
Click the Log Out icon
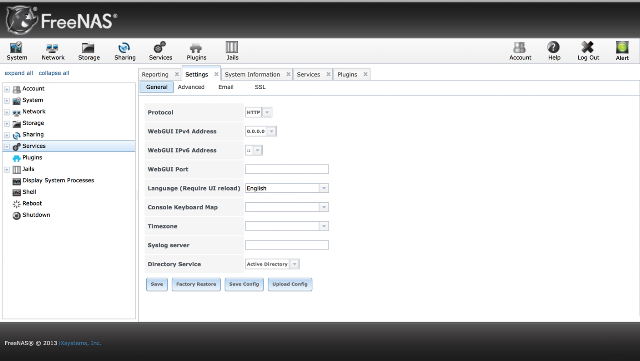(588, 51)
